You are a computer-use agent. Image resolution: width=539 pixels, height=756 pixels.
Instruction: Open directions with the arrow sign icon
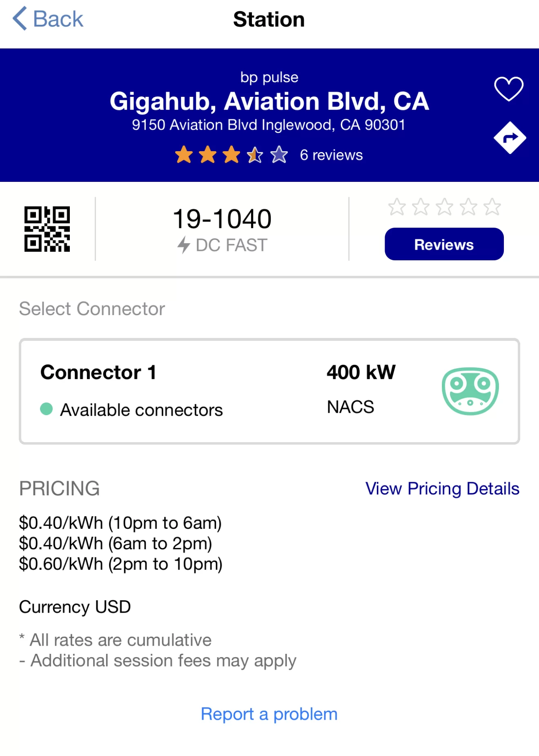tap(509, 138)
